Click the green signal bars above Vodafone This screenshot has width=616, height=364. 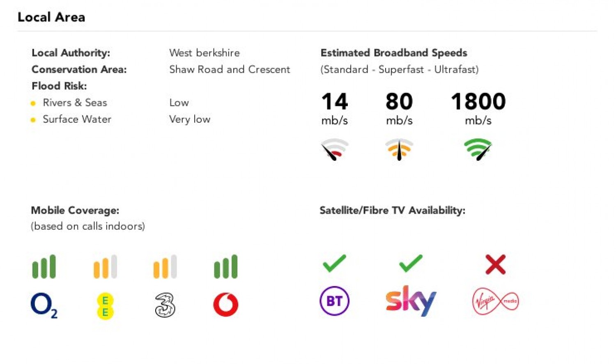225,267
